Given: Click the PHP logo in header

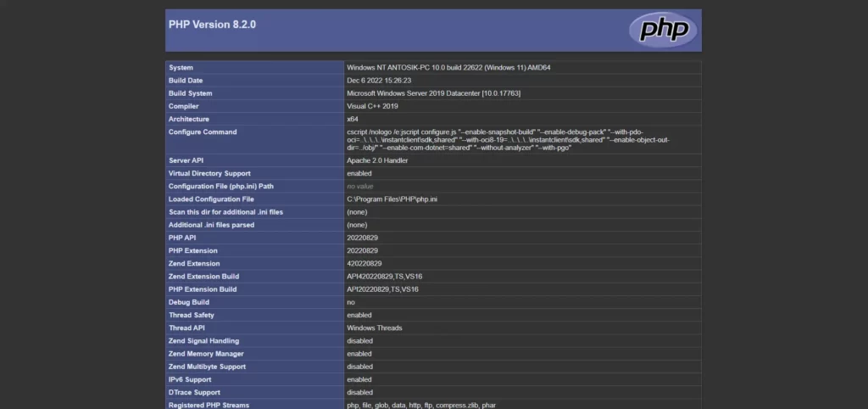Looking at the screenshot, I should pyautogui.click(x=662, y=30).
